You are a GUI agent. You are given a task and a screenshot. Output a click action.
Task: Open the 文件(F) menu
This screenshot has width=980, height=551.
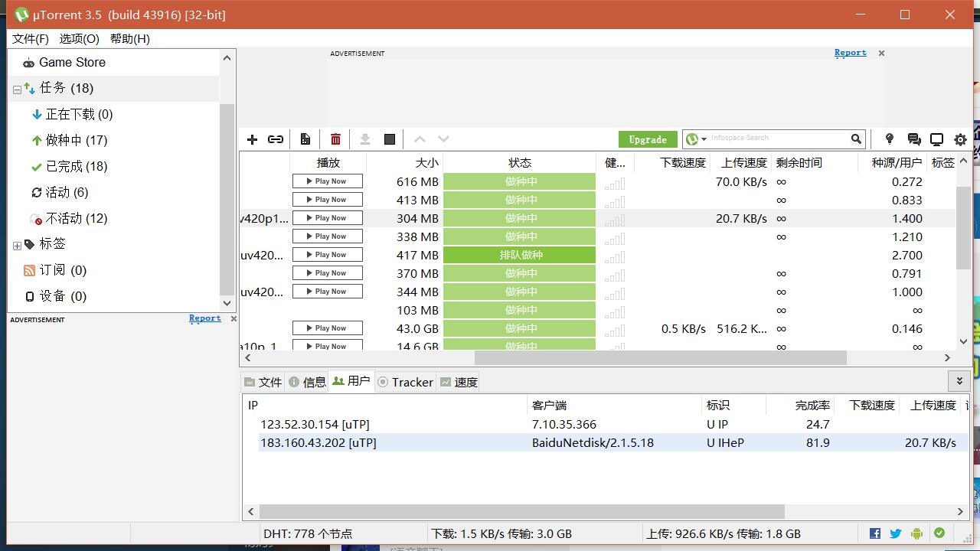[x=31, y=39]
